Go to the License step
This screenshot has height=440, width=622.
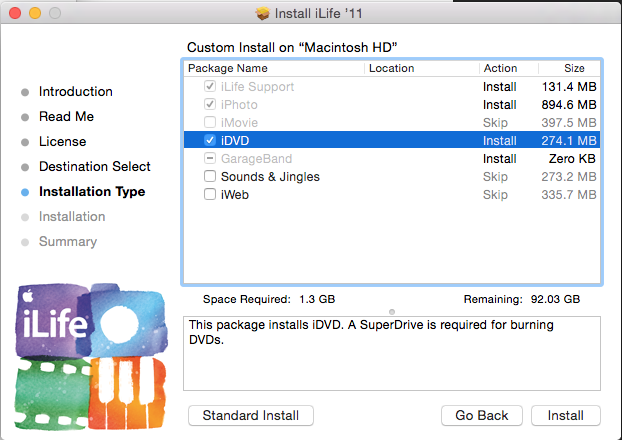(x=62, y=142)
